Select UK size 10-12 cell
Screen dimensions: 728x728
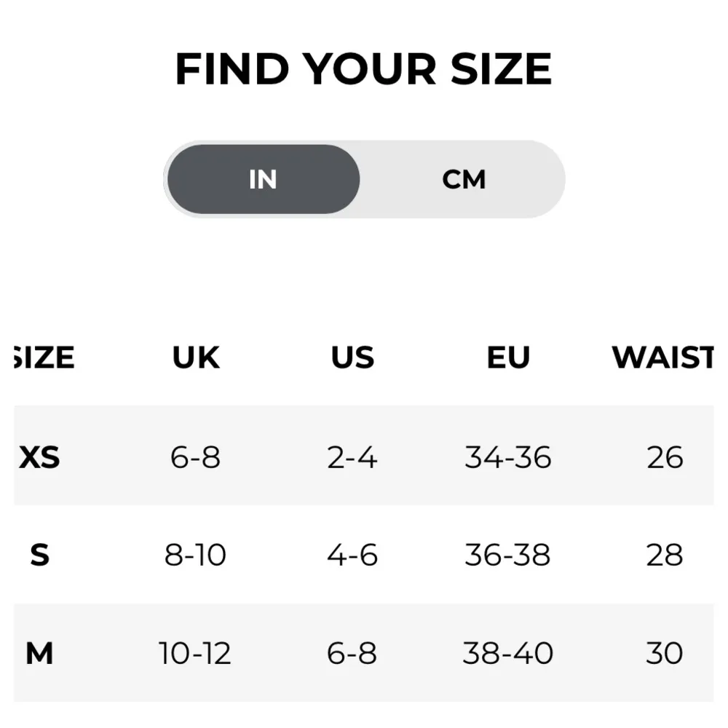coord(196,653)
